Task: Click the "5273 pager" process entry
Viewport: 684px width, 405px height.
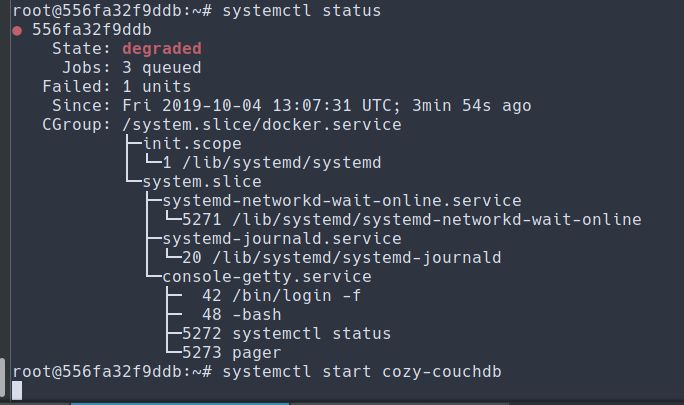Action: coord(231,353)
